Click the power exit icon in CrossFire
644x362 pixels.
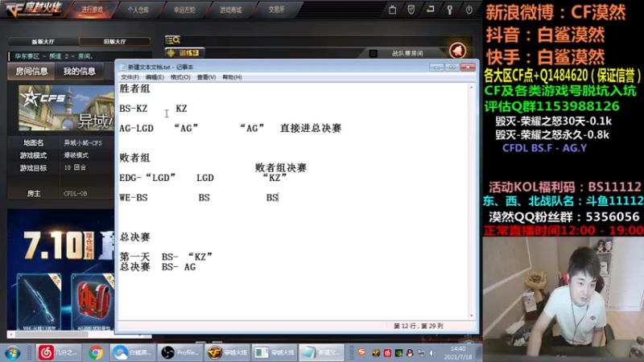tap(469, 10)
